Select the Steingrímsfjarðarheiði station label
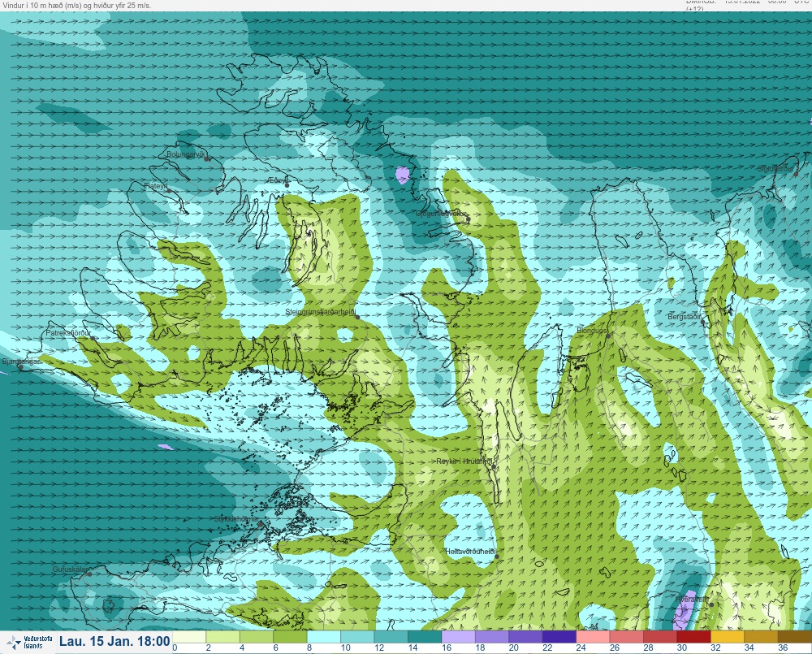 point(321,312)
